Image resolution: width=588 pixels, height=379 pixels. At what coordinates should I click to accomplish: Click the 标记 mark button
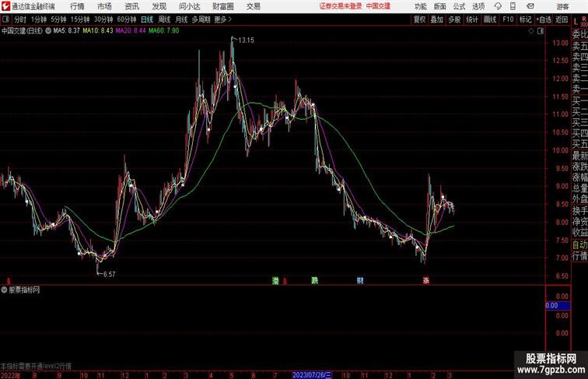525,19
